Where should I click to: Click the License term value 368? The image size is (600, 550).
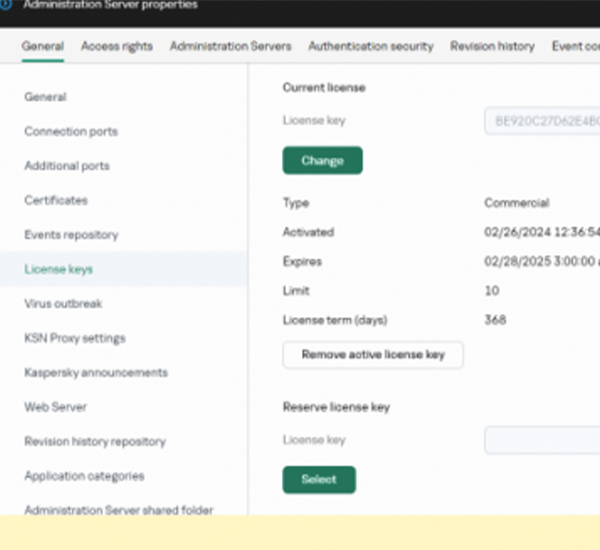click(495, 320)
